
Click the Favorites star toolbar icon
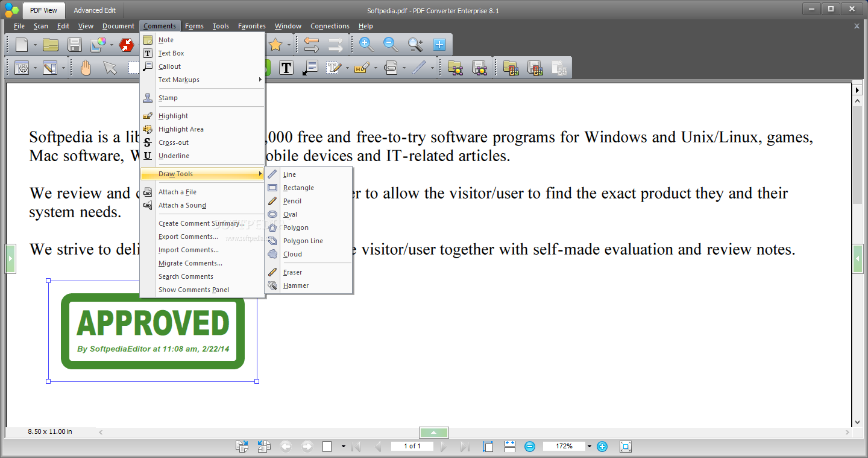pyautogui.click(x=275, y=45)
